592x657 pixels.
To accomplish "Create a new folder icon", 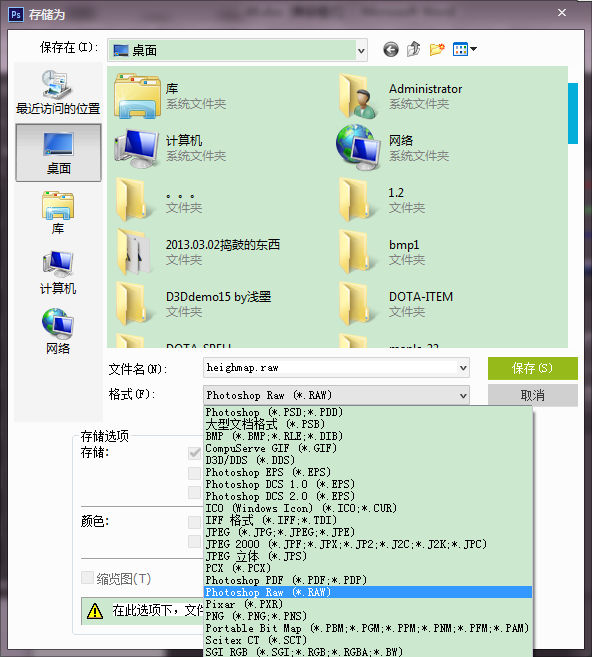I will pyautogui.click(x=437, y=49).
